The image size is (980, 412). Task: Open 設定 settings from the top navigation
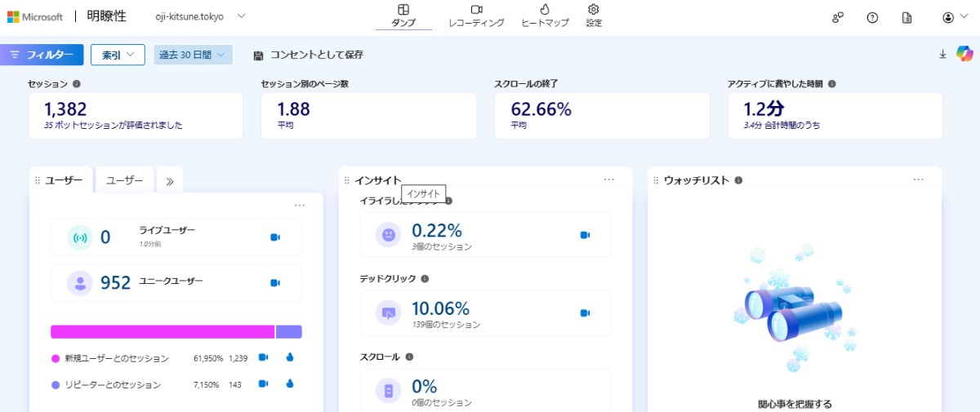594,16
